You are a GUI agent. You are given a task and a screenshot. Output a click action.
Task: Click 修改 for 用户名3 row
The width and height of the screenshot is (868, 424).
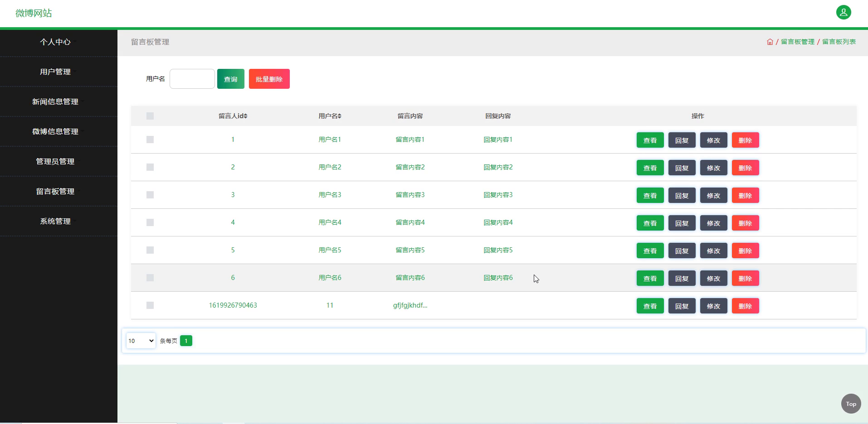[714, 195]
